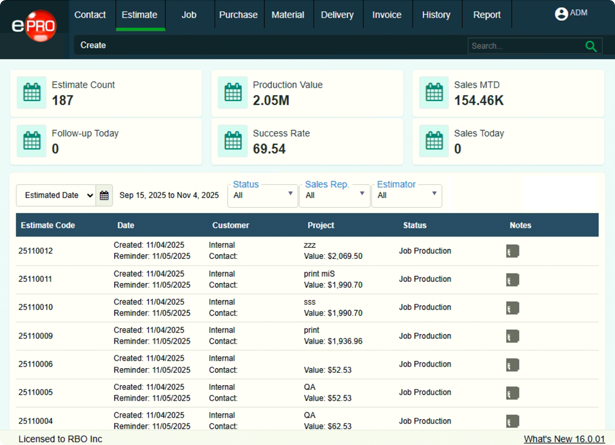Open notes icon for estimate 25110012
615x445 pixels.
[512, 252]
